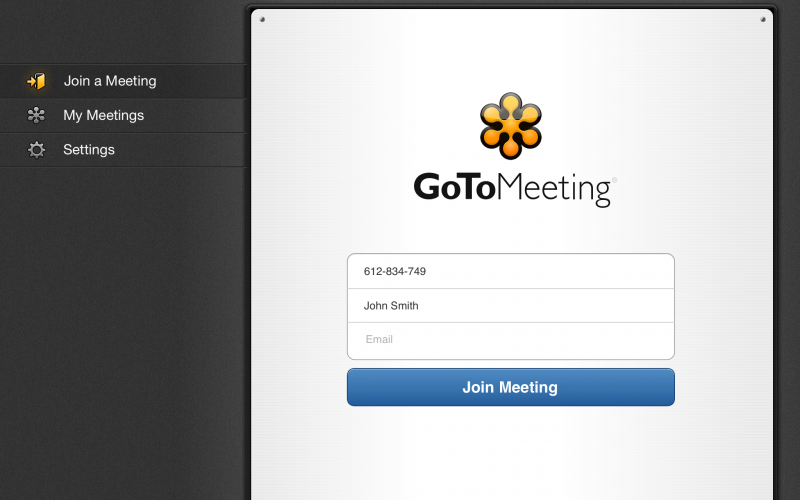Click the bold GoTo part of the wordmark
Viewport: 800px width, 500px height.
coord(455,187)
